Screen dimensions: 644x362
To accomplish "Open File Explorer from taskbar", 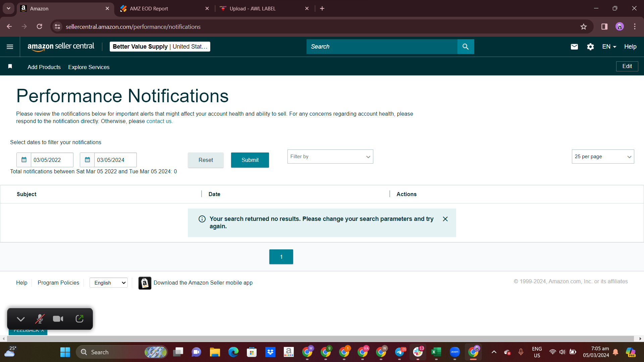I will tap(215, 352).
